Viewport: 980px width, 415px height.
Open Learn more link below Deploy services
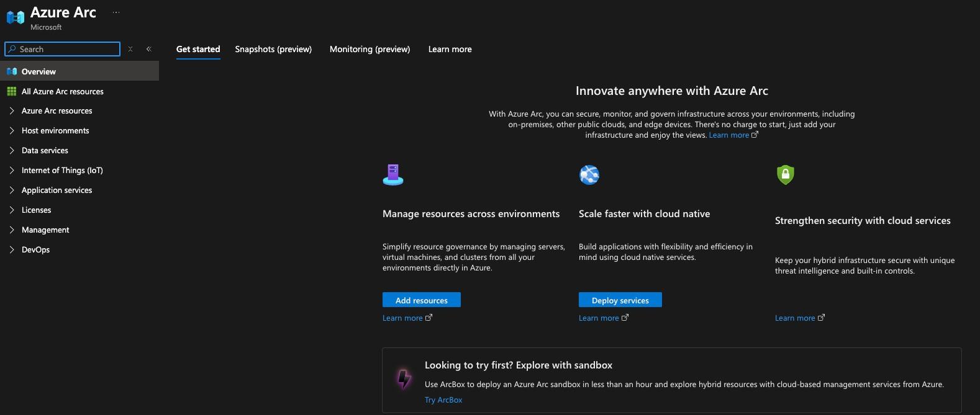599,318
